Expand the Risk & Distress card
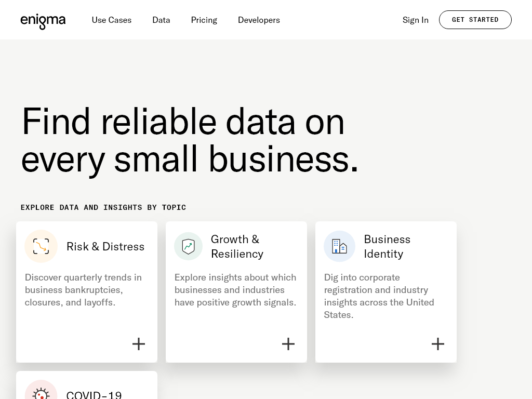Viewport: 532px width, 399px height. tap(138, 343)
